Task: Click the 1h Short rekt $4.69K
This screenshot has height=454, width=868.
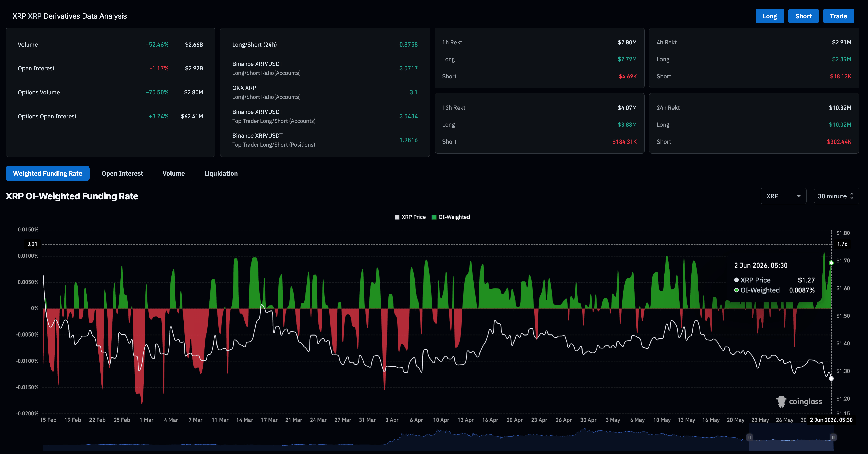Action: pos(628,76)
